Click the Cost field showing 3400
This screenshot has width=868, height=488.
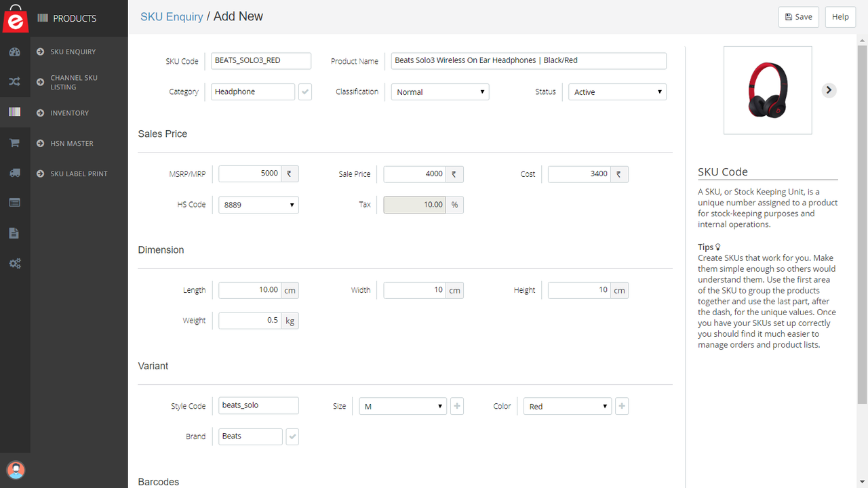(x=579, y=174)
